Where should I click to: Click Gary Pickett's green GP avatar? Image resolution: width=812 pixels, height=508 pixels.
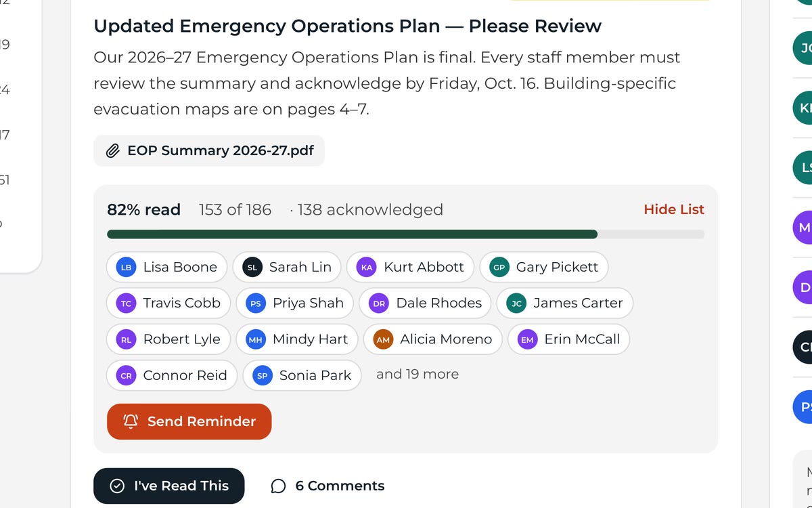pos(499,267)
